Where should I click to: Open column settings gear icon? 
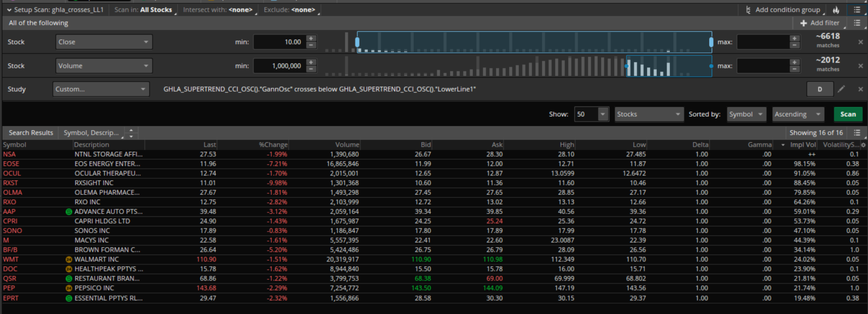(863, 145)
